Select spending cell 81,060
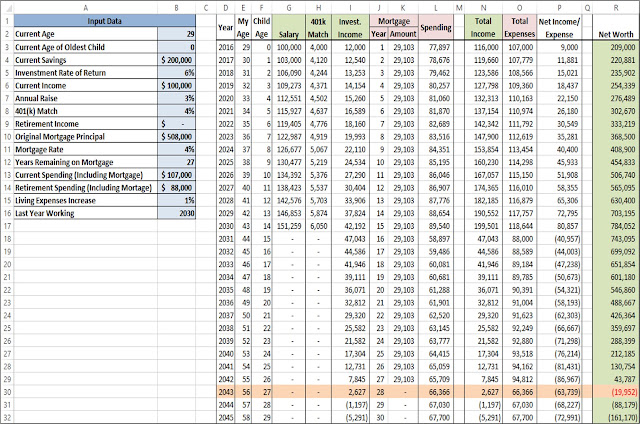The width and height of the screenshot is (640, 424). tap(436, 98)
